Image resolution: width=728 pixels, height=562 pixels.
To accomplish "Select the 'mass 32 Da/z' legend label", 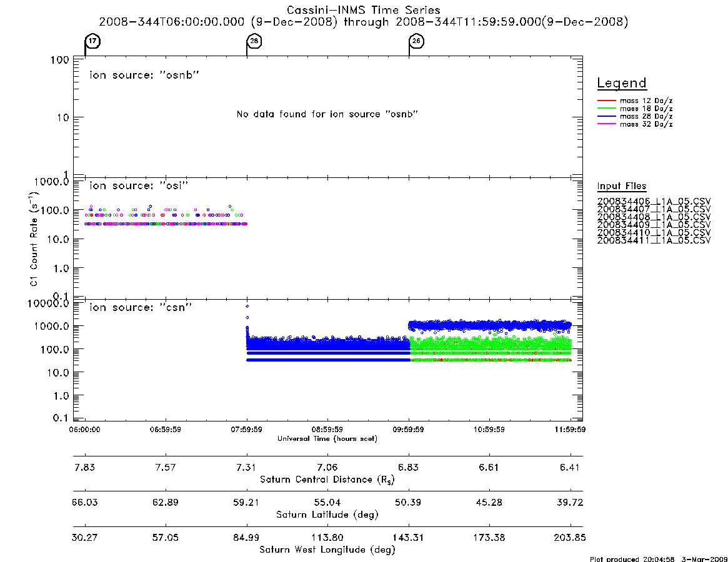I will click(646, 124).
